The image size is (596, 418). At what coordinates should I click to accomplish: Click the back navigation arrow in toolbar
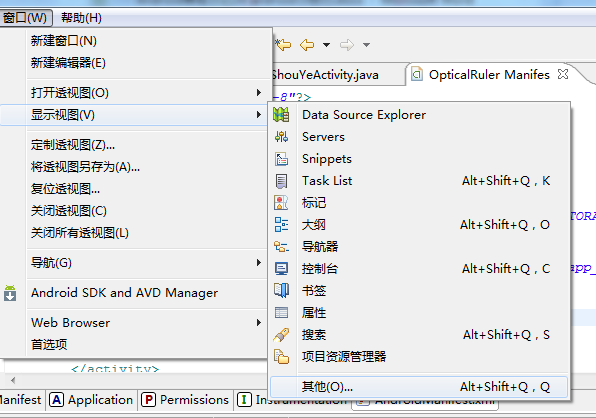click(x=307, y=45)
